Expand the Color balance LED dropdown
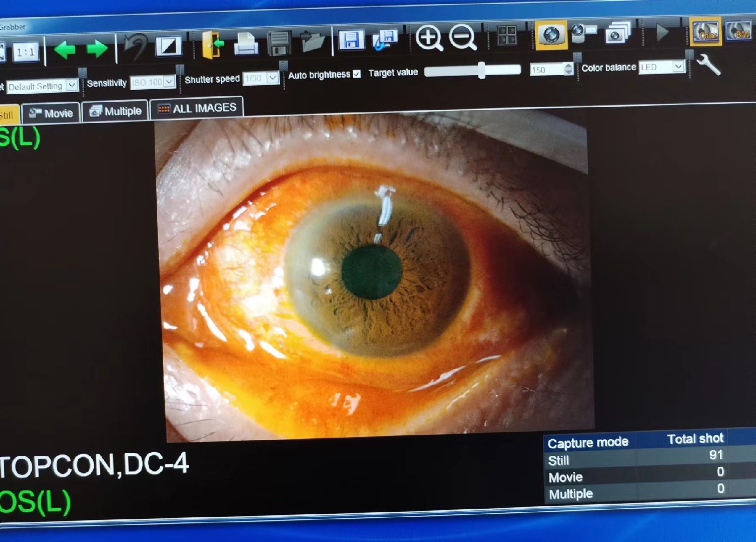The image size is (756, 542). [x=678, y=67]
